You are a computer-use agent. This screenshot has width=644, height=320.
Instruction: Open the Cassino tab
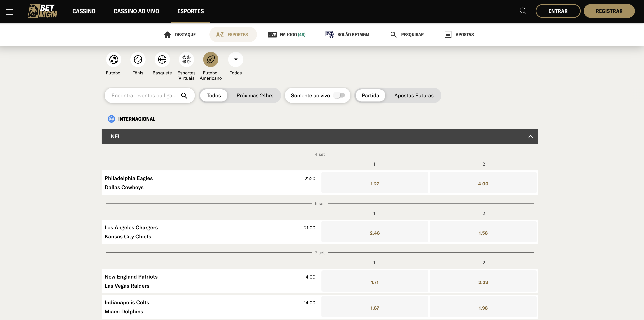point(84,11)
